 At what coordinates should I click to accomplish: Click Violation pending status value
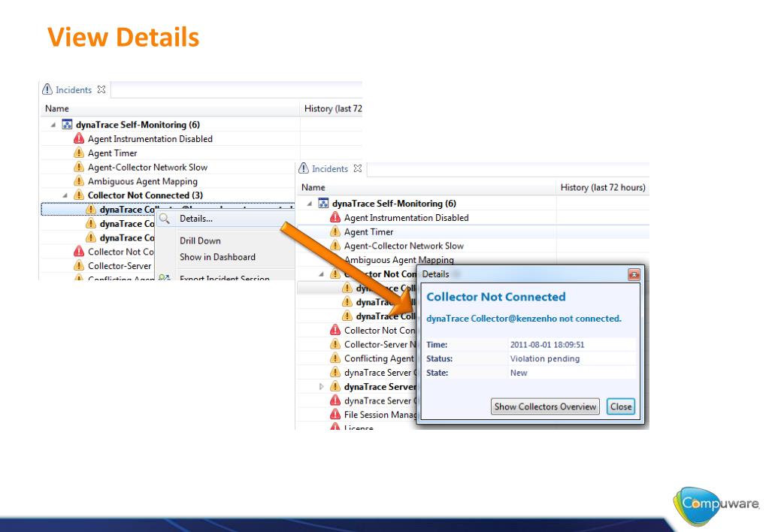click(x=545, y=358)
